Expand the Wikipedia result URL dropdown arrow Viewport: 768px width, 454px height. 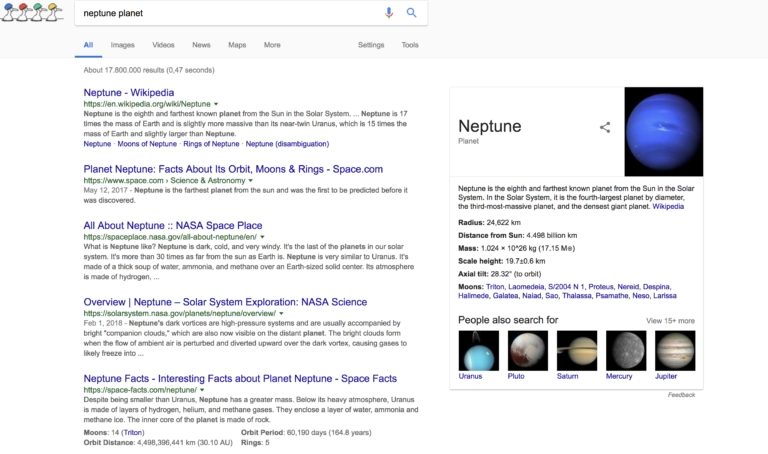pos(216,104)
